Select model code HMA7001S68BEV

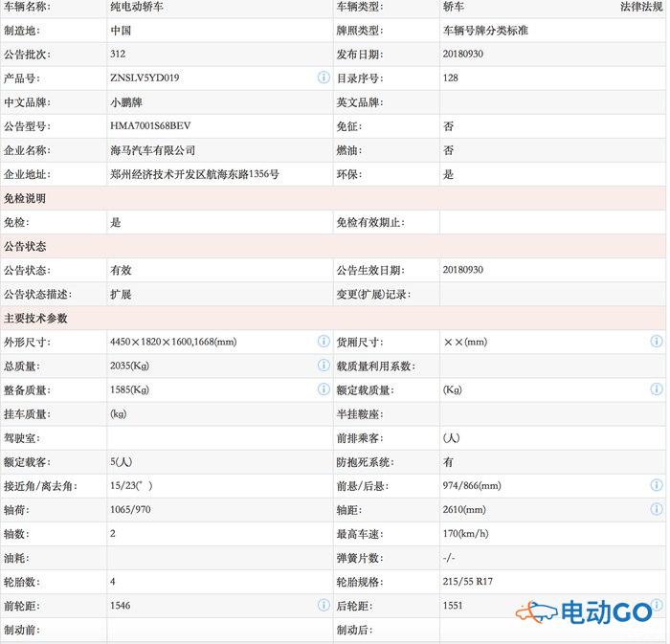tap(150, 126)
